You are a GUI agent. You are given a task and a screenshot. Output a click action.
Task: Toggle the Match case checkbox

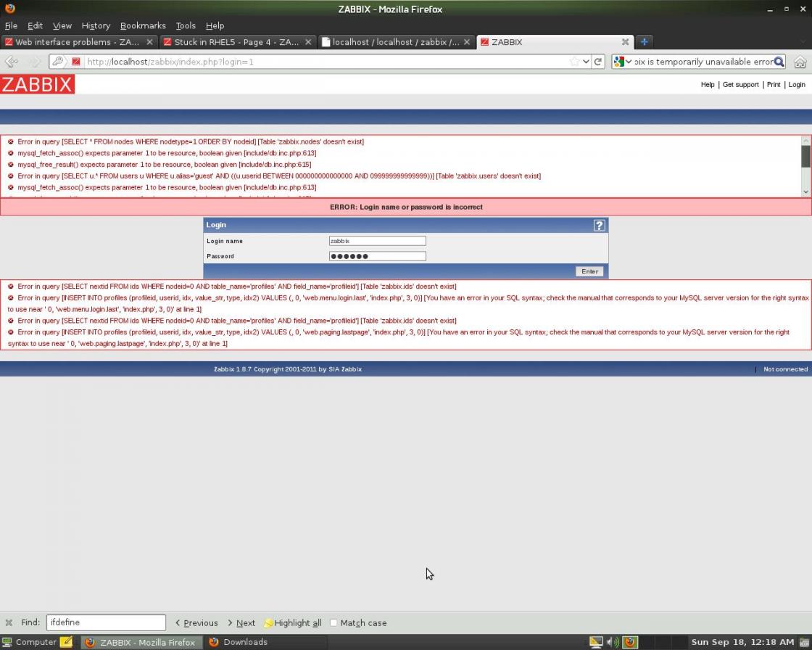coord(333,622)
